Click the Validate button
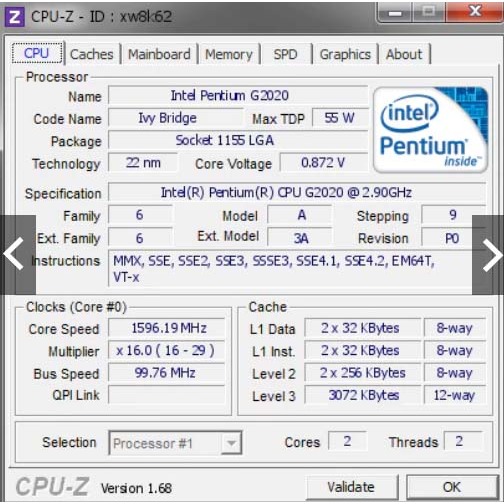 click(351, 487)
